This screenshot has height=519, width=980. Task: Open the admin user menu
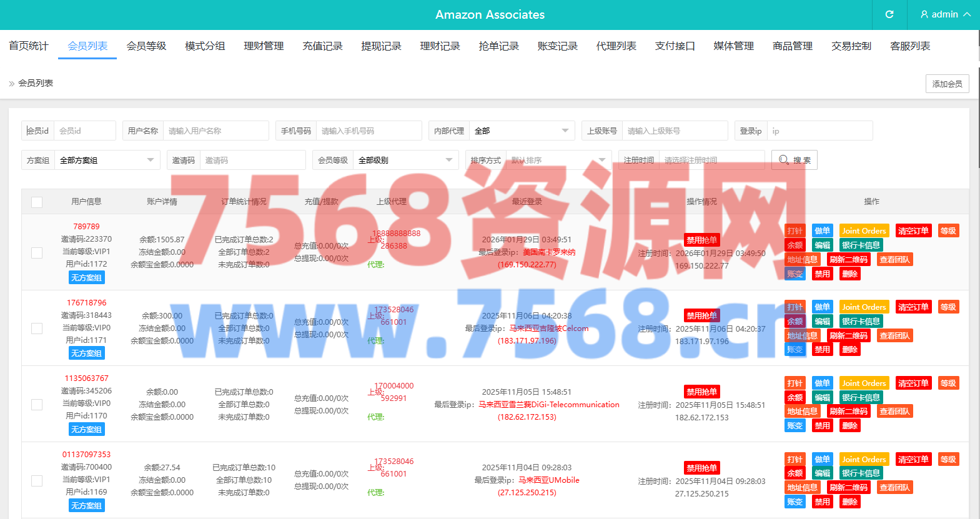pyautogui.click(x=945, y=14)
